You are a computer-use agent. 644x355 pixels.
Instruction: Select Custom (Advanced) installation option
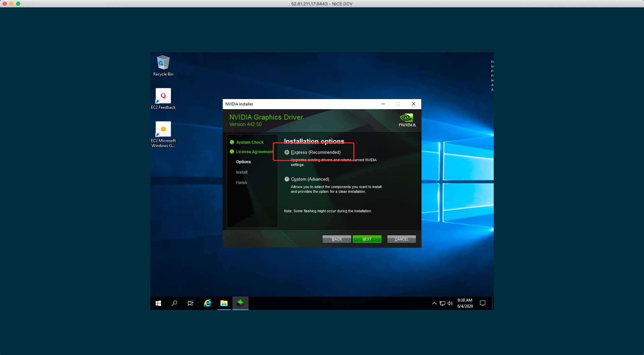(287, 179)
